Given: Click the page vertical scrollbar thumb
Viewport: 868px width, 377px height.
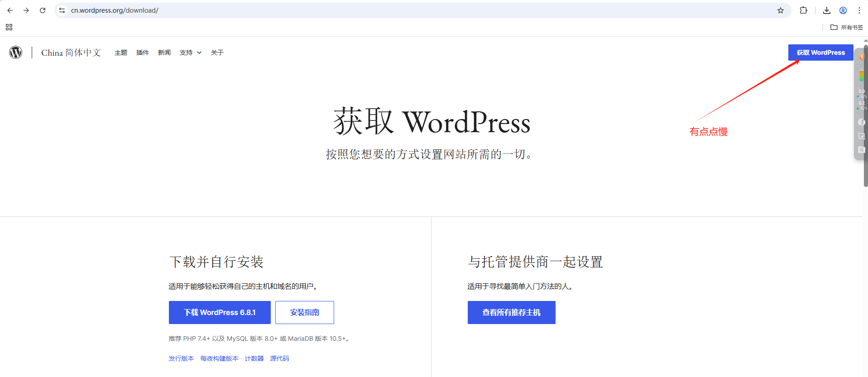Looking at the screenshot, I should click(x=866, y=115).
